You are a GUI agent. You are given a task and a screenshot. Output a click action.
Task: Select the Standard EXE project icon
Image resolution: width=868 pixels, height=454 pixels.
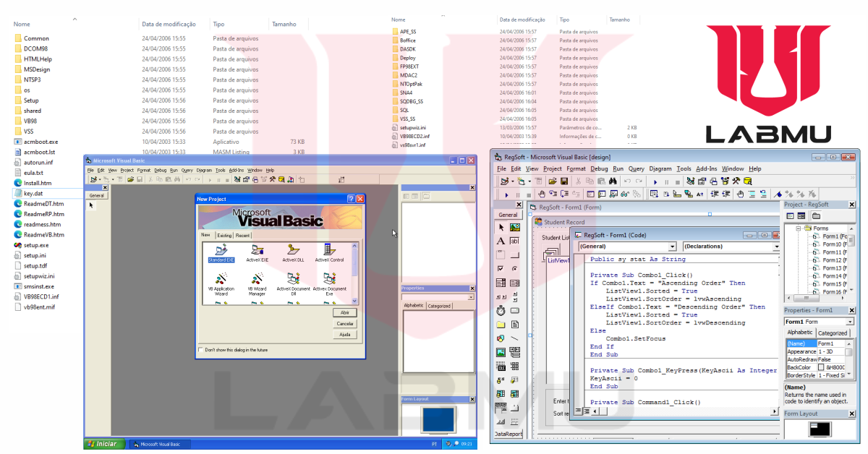click(221, 252)
